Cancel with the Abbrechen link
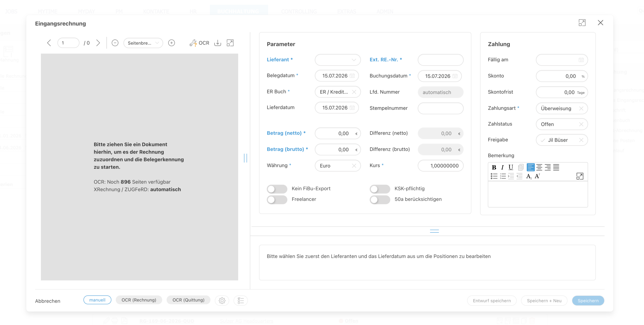Screen dimensions: 644x325 48,301
